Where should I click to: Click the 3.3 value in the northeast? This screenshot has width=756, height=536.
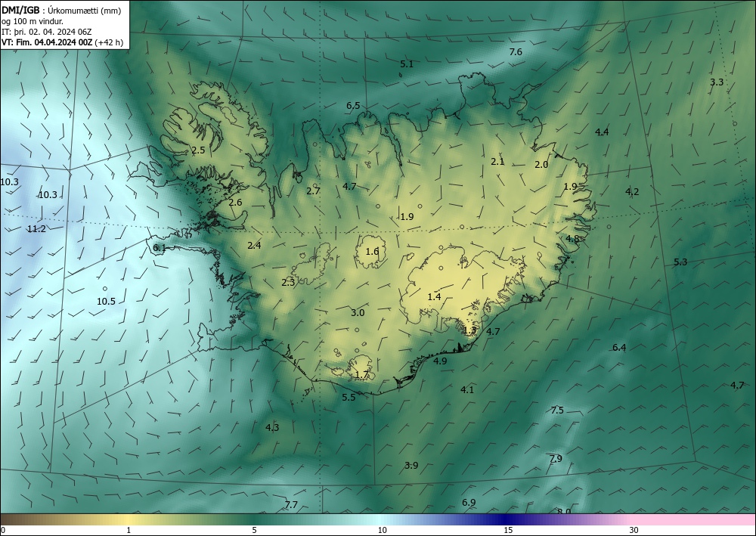[717, 82]
